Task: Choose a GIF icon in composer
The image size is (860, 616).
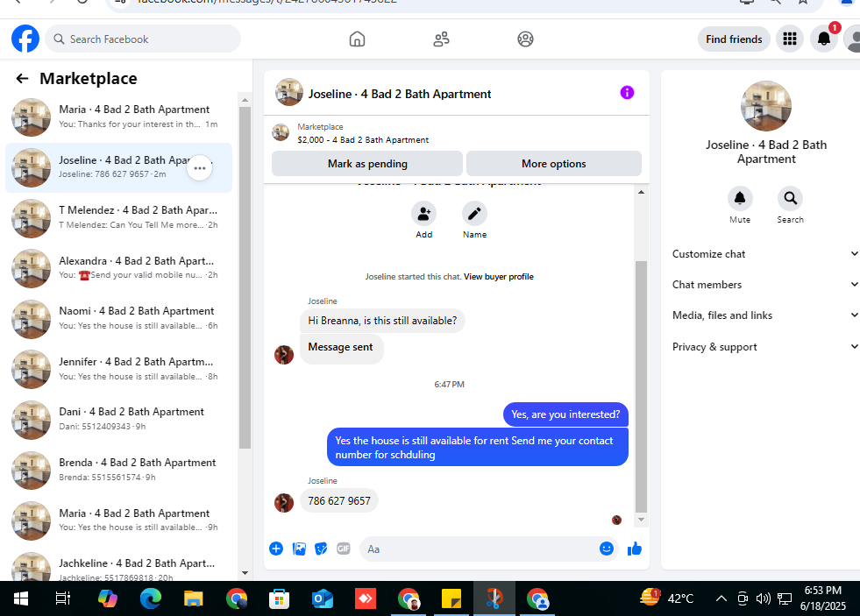Action: pos(344,549)
